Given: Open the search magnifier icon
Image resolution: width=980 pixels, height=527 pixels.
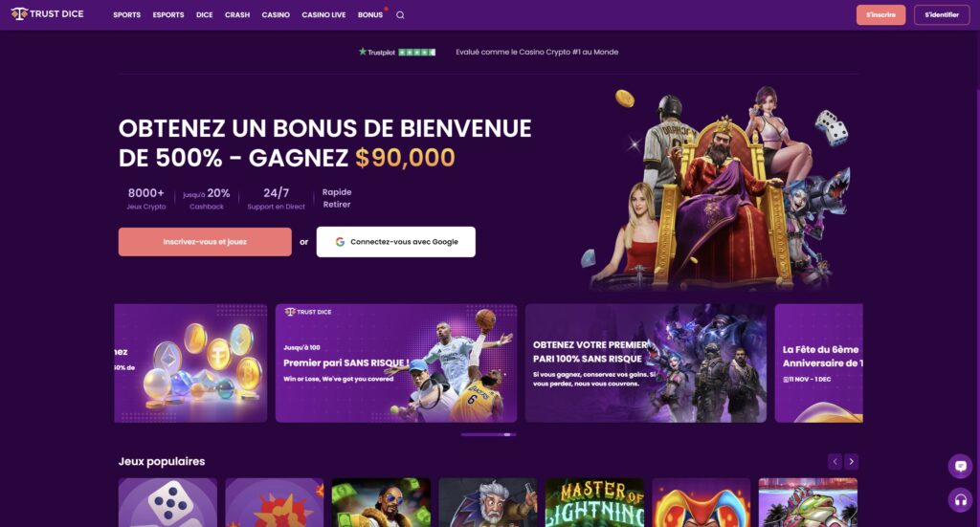Looking at the screenshot, I should (x=400, y=15).
